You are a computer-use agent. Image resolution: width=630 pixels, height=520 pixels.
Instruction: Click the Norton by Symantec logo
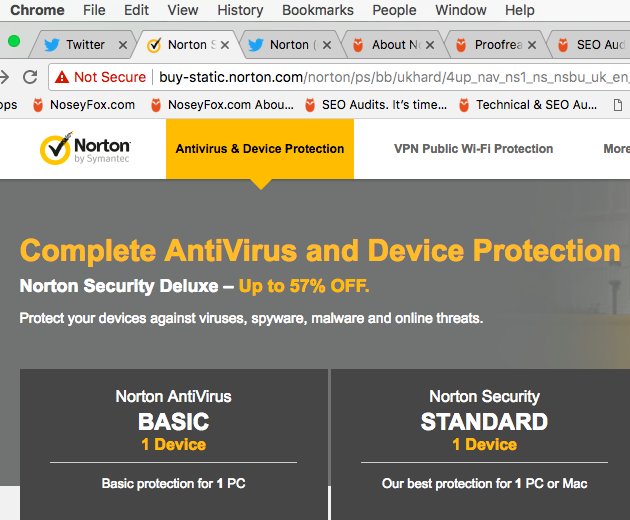coord(85,148)
